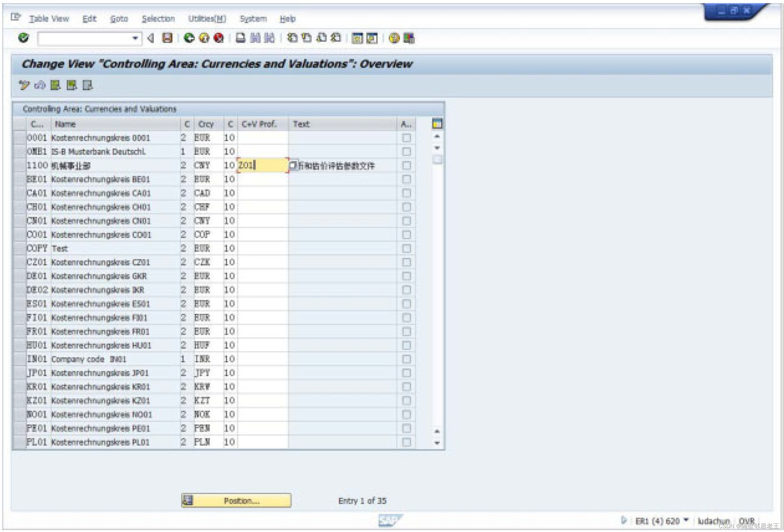The height and width of the screenshot is (532, 784).
Task: Expand status bar triangle next to ER1
Action: [623, 520]
